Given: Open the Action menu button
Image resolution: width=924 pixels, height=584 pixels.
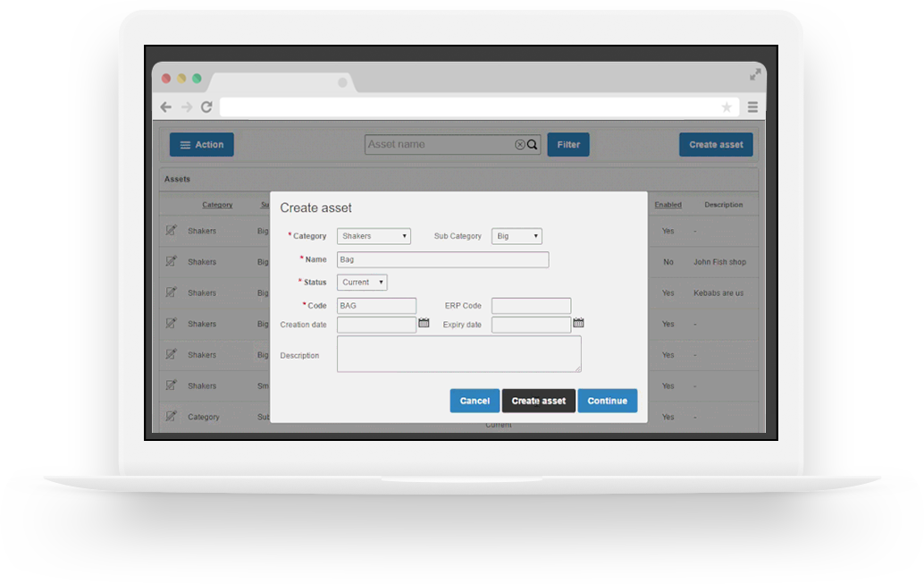Looking at the screenshot, I should point(202,145).
